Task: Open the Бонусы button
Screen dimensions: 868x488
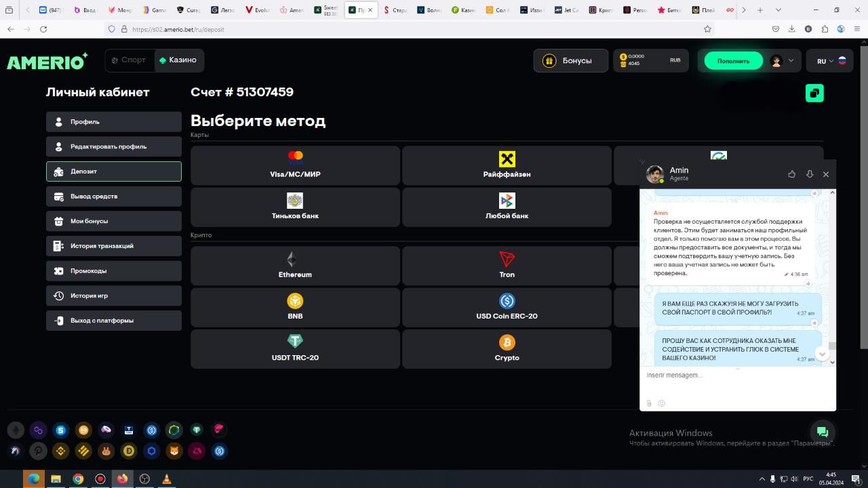Action: click(570, 61)
